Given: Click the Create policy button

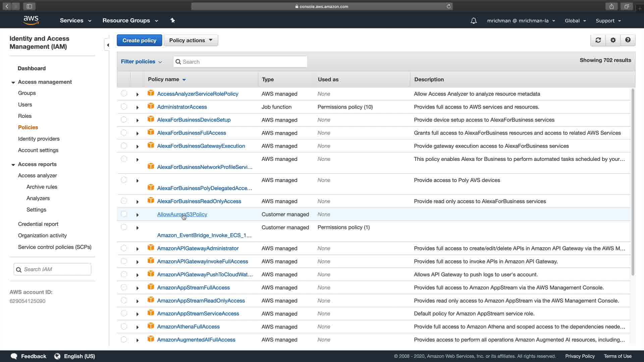Looking at the screenshot, I should 139,40.
